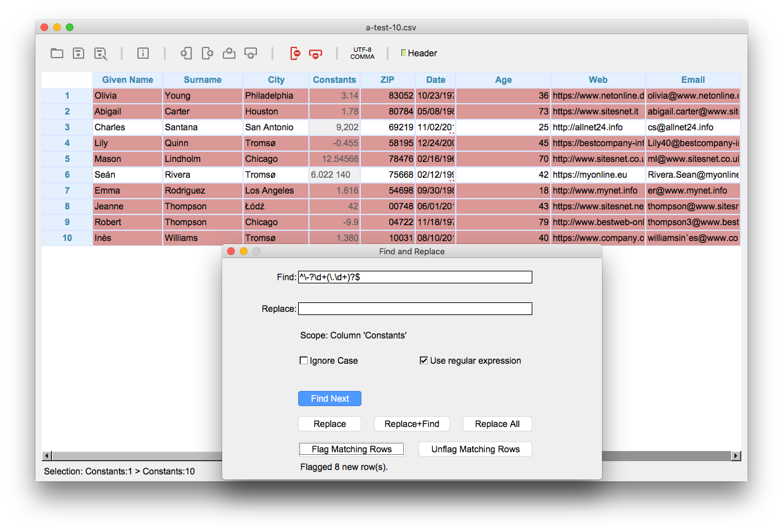Insert a row above icon
The image size is (783, 532).
click(x=229, y=53)
